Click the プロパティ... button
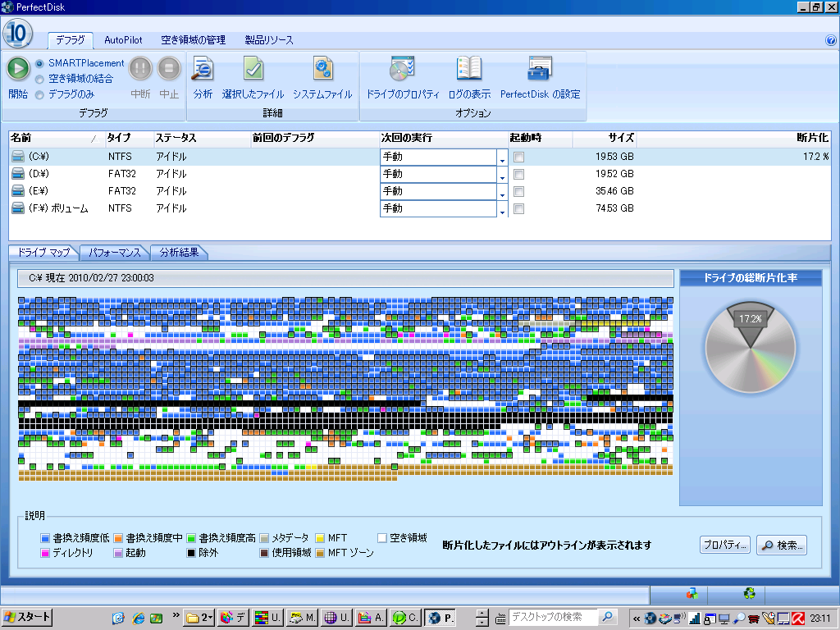Viewport: 840px width, 630px height. pyautogui.click(x=725, y=545)
